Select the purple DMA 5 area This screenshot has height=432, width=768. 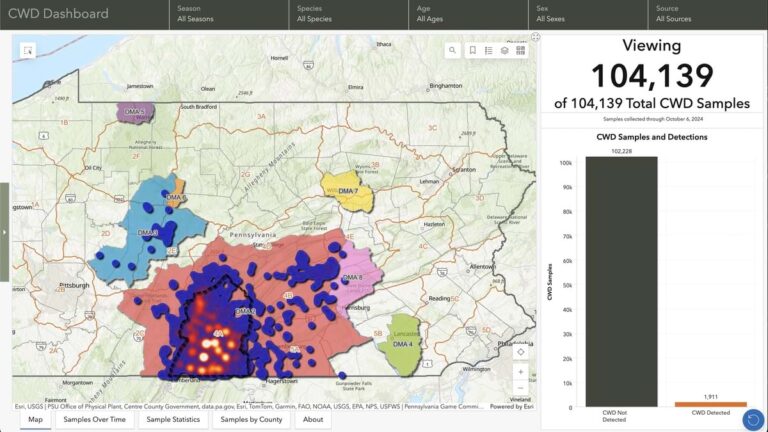(x=135, y=113)
